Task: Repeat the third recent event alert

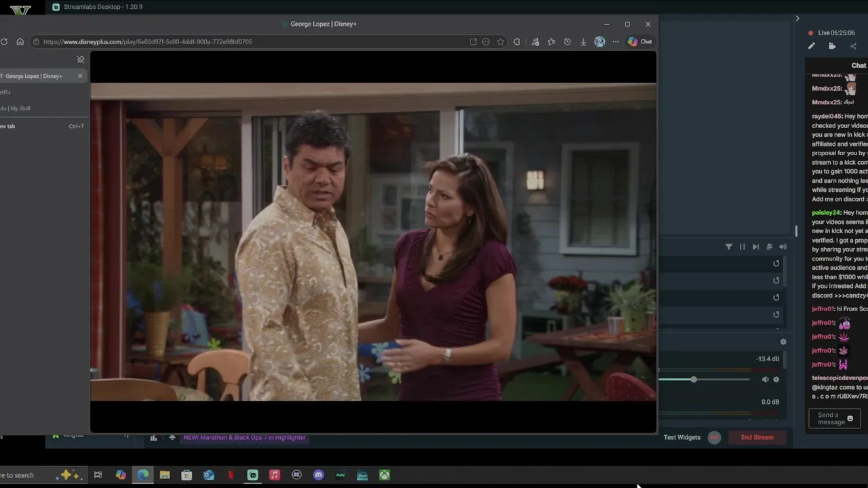Action: pos(776,298)
